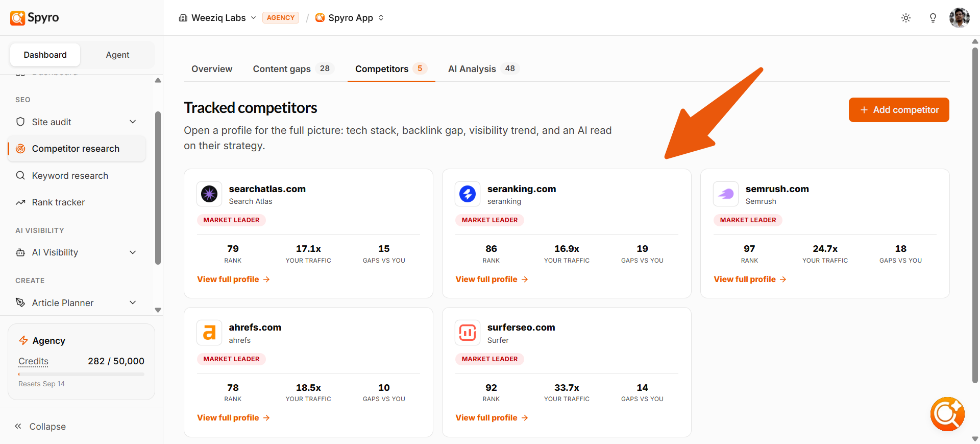
Task: Open the Content gaps tab
Action: coord(292,69)
